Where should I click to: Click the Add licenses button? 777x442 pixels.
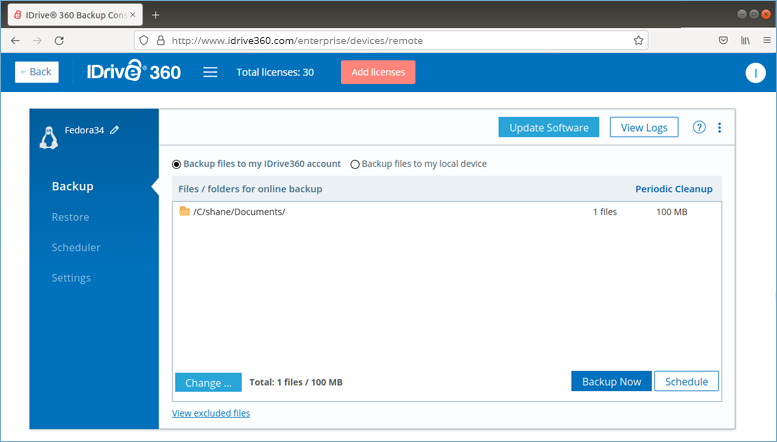[378, 72]
